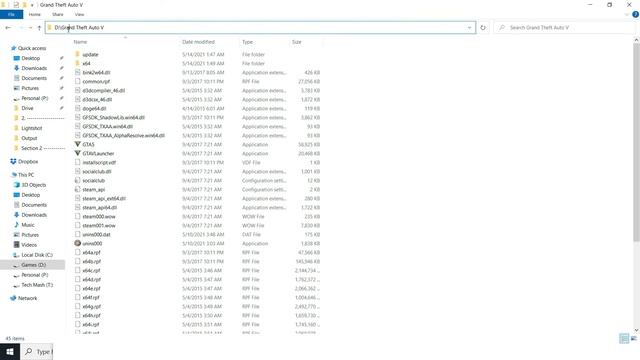640x360 pixels.
Task: Open Network in navigation pane
Action: pos(27,298)
